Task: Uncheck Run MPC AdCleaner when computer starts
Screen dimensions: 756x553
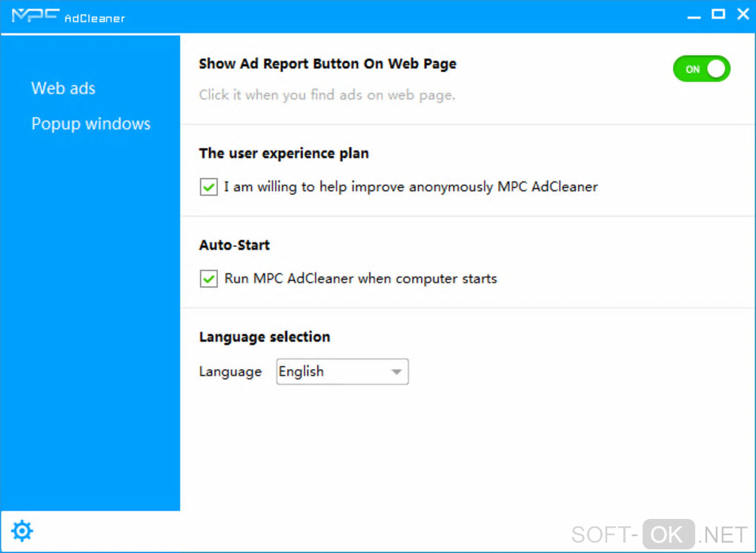Action: pos(209,278)
